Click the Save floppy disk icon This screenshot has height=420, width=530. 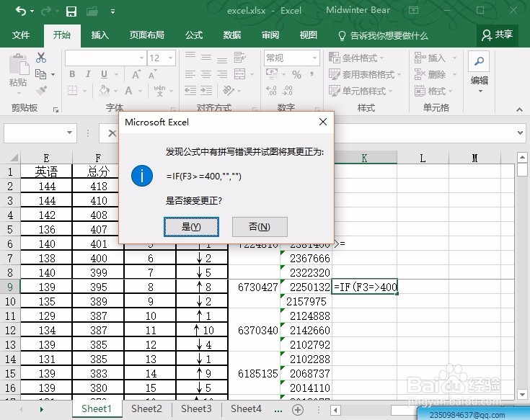(71, 12)
